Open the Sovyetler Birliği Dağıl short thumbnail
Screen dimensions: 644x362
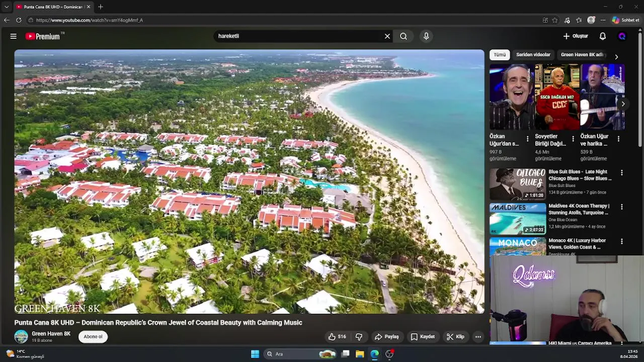pyautogui.click(x=556, y=97)
